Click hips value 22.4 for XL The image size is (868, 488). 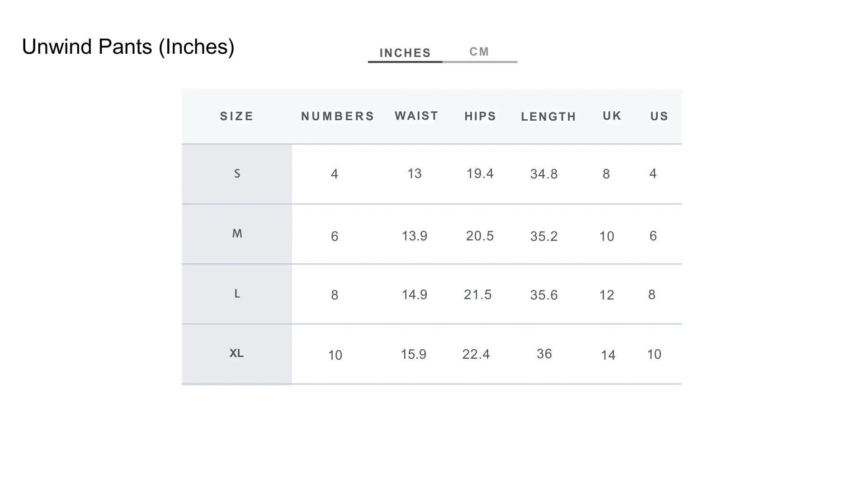(x=476, y=354)
